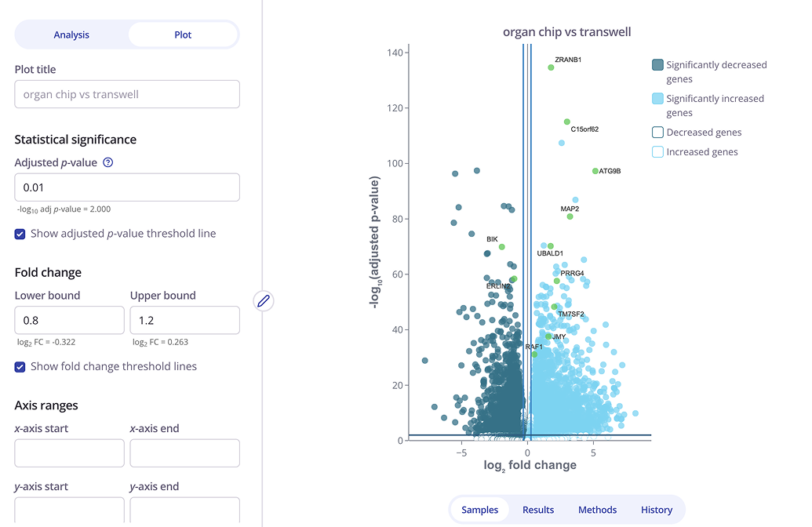Select the ZRANB1 point on the volcano plot
Image resolution: width=812 pixels, height=527 pixels.
coord(551,67)
